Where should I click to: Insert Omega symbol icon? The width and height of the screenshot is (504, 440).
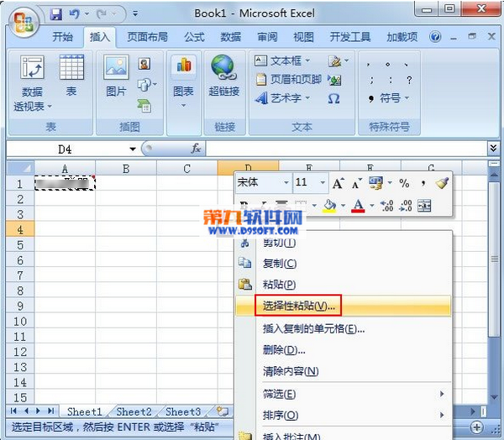click(334, 98)
